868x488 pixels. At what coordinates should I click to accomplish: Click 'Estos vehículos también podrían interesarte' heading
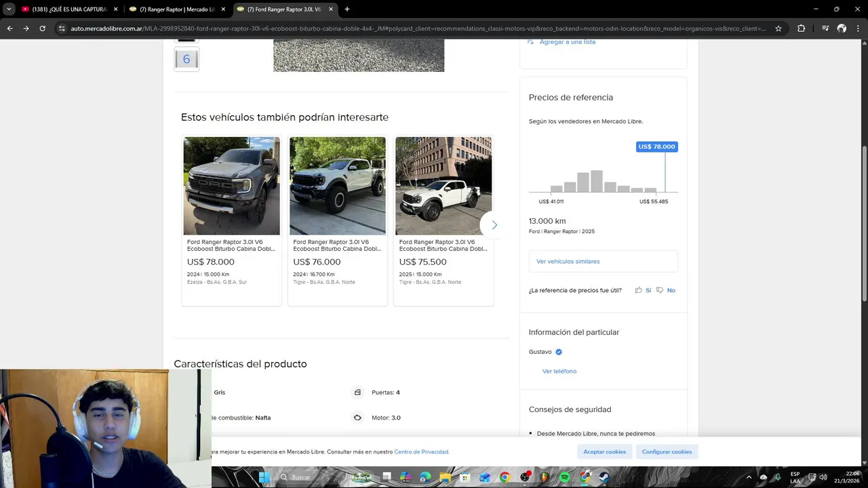tap(285, 117)
